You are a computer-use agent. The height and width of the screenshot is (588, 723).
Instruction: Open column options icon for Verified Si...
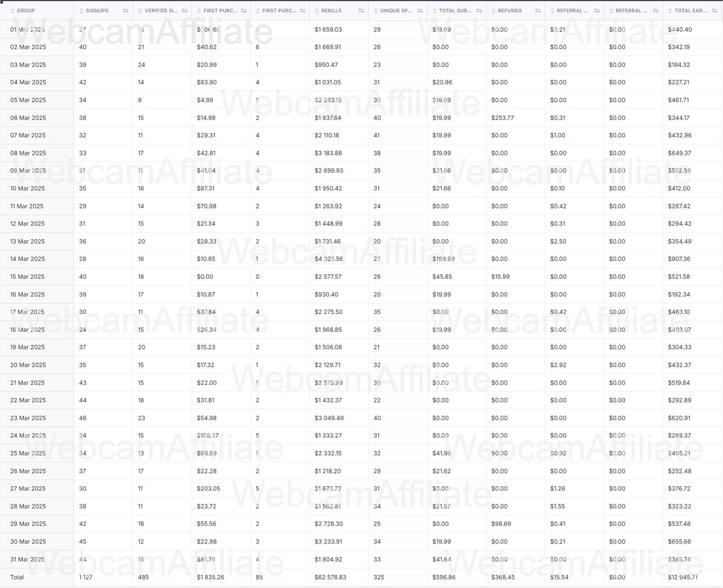(184, 11)
